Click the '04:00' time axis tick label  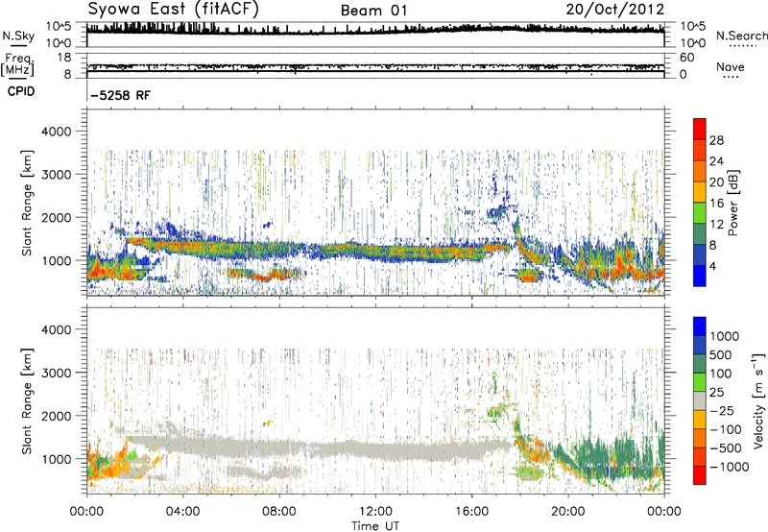tap(182, 512)
